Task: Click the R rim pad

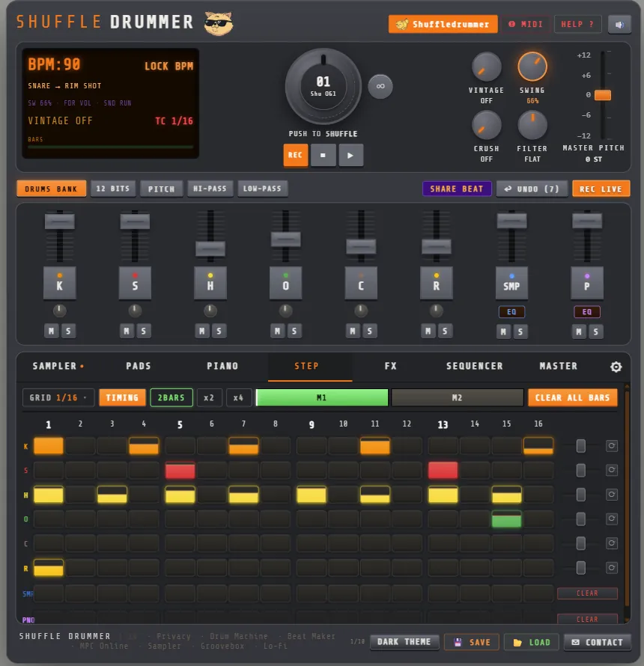Action: [436, 283]
